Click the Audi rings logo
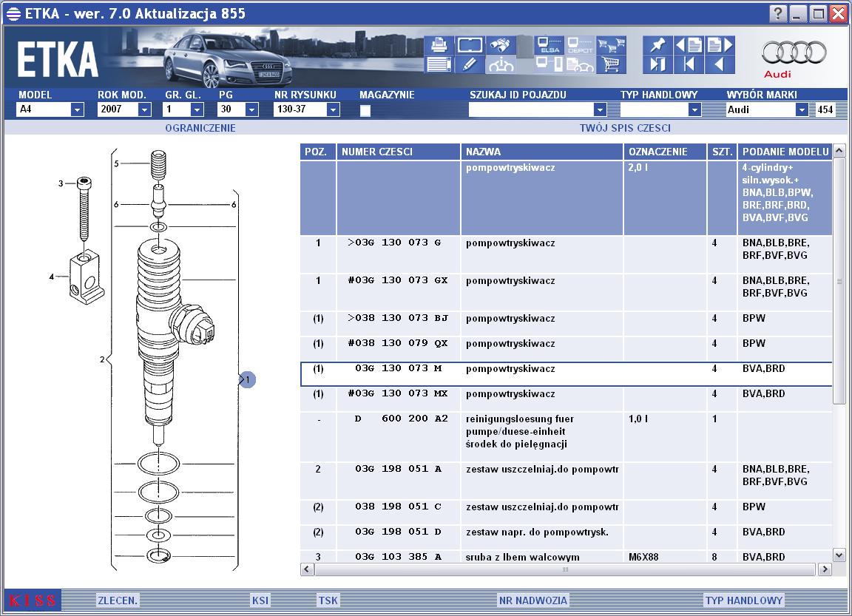Screen dimensions: 852x616 pos(794,53)
